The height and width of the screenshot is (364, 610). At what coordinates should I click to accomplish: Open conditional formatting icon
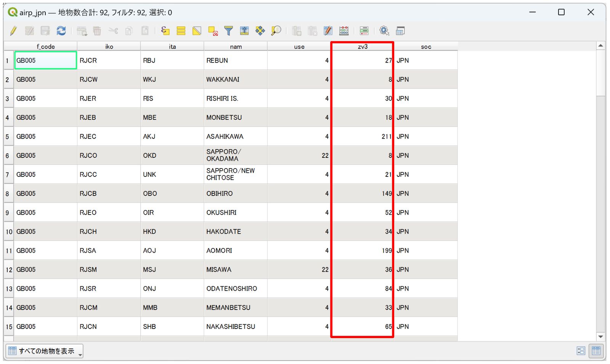pos(364,31)
